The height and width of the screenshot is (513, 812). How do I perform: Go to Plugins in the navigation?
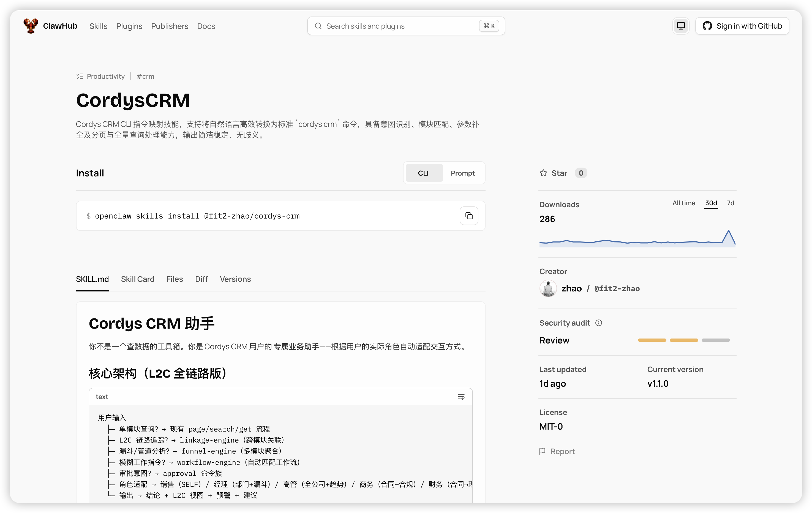(x=129, y=26)
